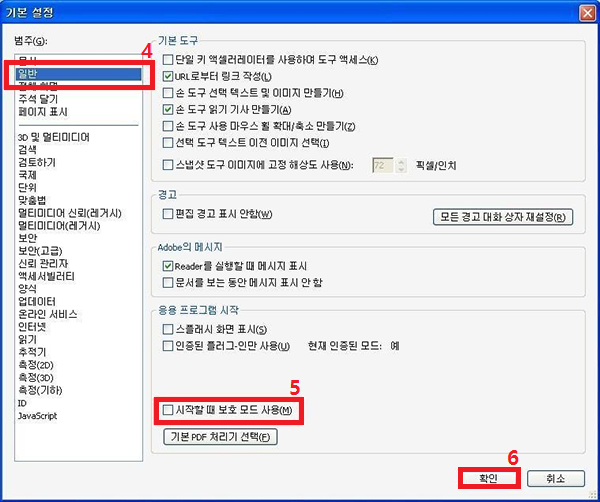
Task: Select 페이지 표시 category
Action: 43,112
